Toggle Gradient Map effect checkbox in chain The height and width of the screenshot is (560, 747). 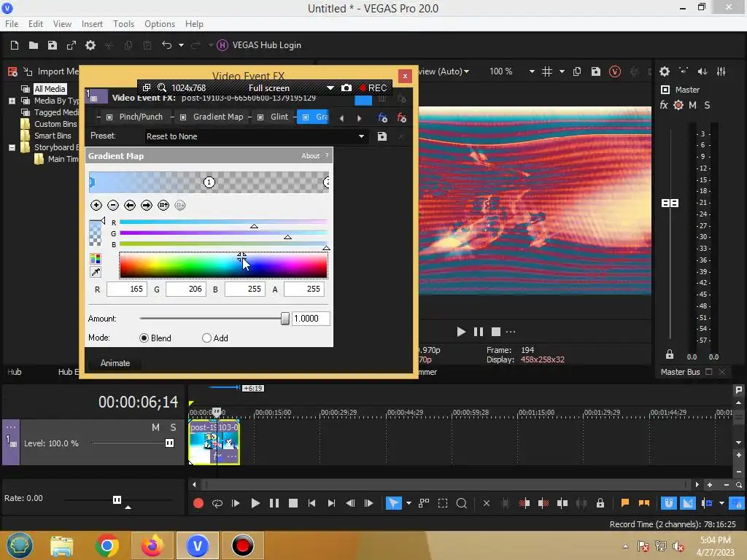coord(183,117)
